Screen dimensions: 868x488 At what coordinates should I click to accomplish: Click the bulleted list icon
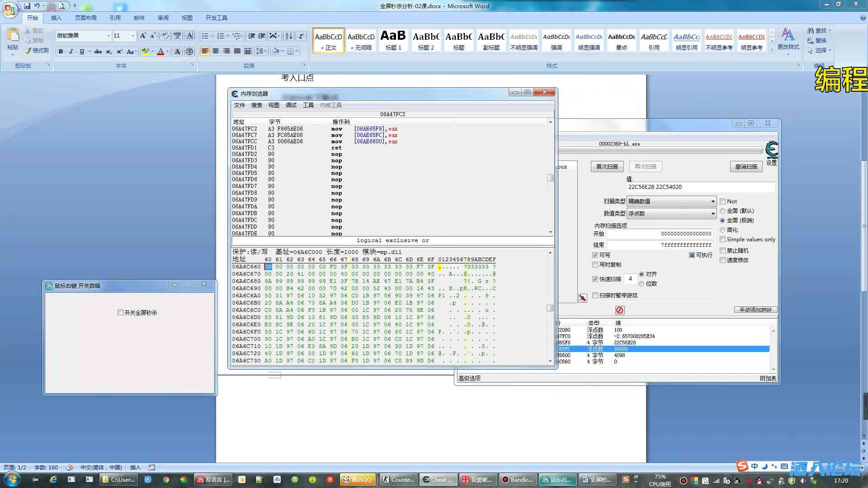click(x=205, y=36)
